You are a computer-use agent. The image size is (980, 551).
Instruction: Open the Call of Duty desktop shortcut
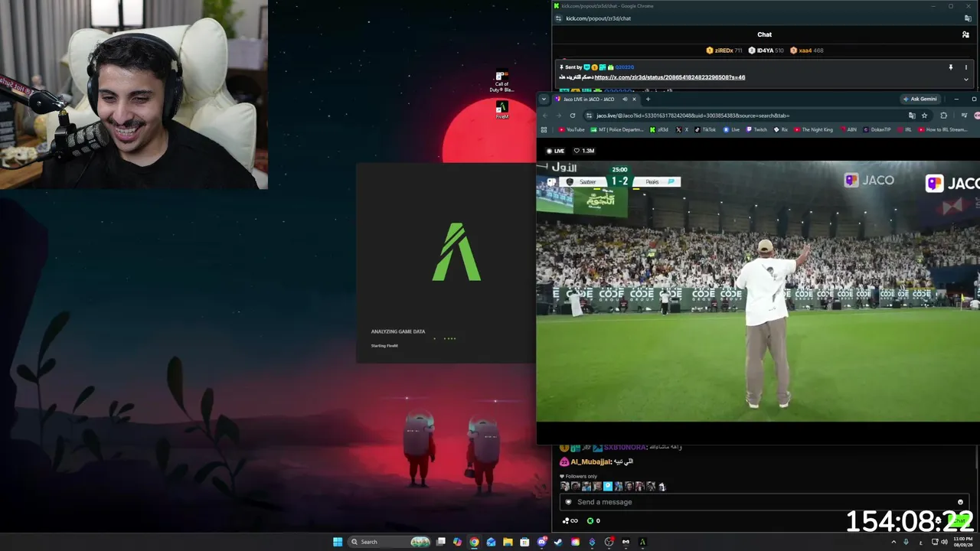coord(501,82)
